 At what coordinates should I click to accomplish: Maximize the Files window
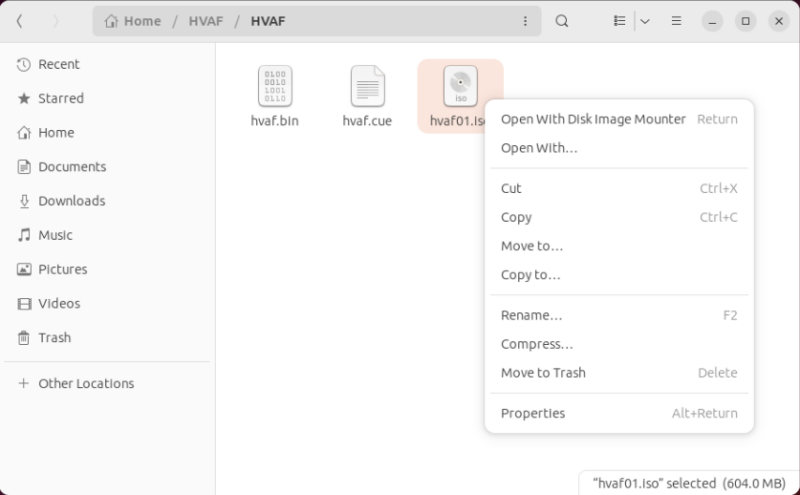point(745,21)
